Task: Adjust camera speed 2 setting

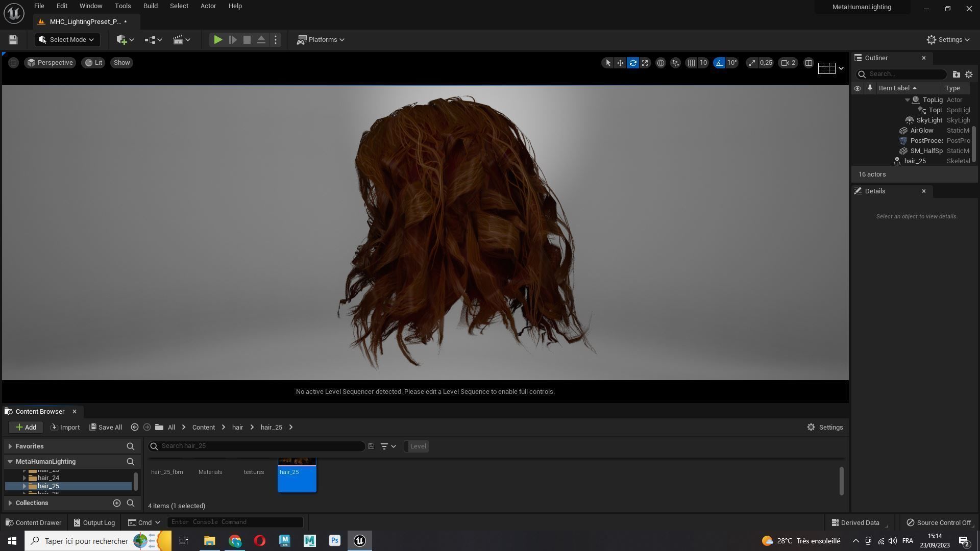Action: 789,63
